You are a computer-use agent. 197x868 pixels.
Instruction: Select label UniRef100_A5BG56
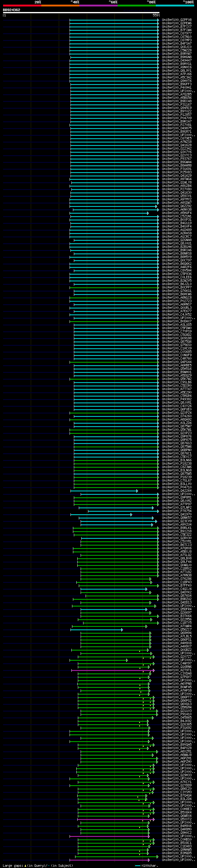pos(177,98)
